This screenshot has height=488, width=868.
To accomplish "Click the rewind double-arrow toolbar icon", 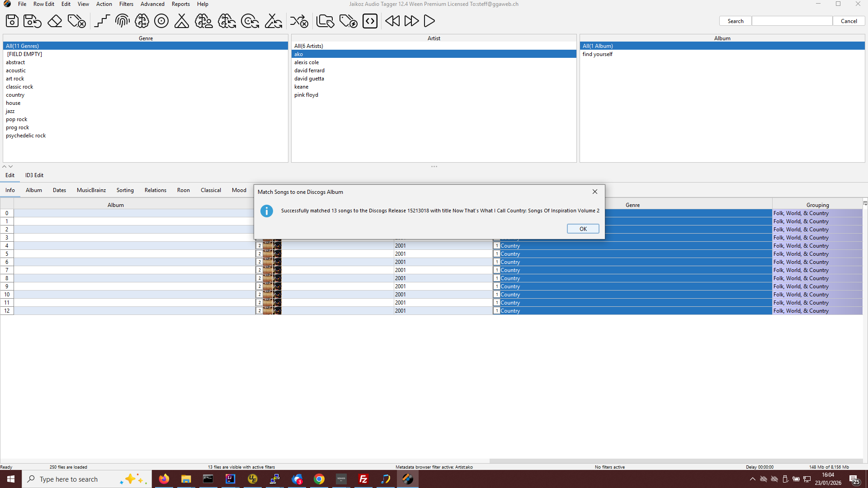I will pos(392,21).
